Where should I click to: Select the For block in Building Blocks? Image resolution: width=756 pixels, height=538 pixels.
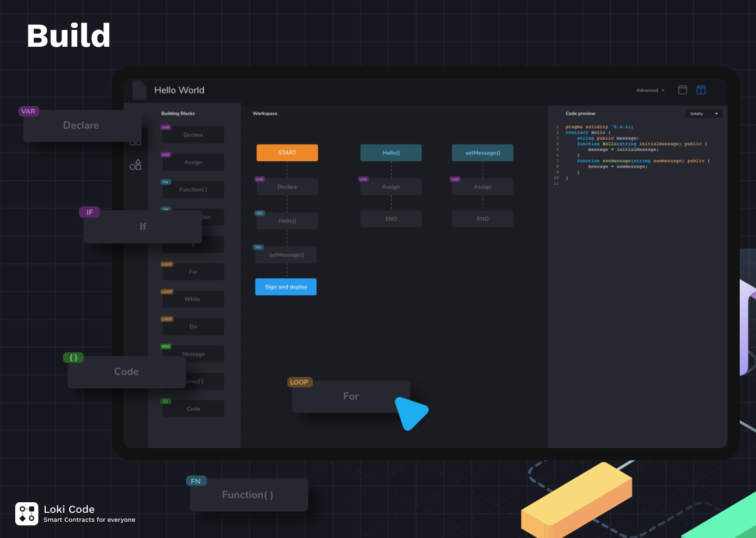pyautogui.click(x=193, y=272)
